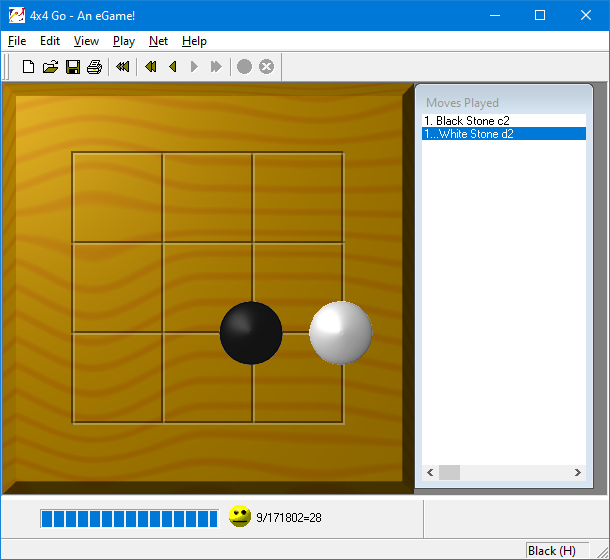Open the File menu
This screenshot has width=610, height=560.
click(17, 41)
